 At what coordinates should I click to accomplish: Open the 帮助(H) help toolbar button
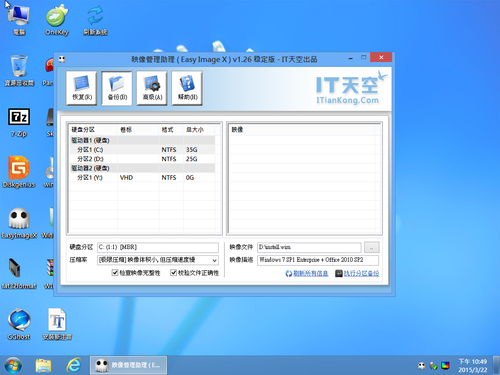click(187, 88)
